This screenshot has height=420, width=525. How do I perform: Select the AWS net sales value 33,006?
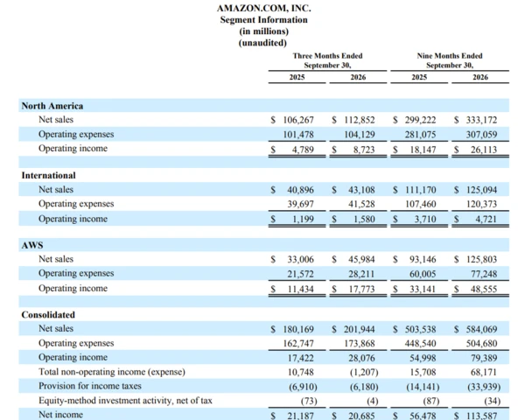click(x=300, y=259)
